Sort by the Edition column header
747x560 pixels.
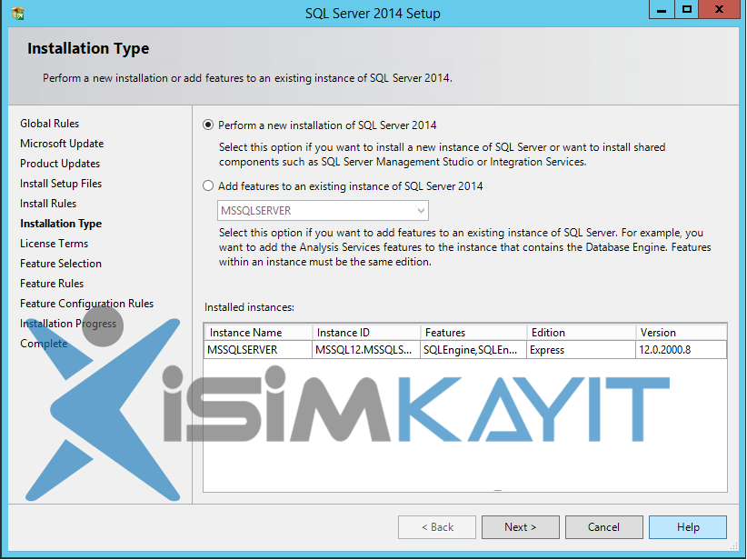point(580,333)
